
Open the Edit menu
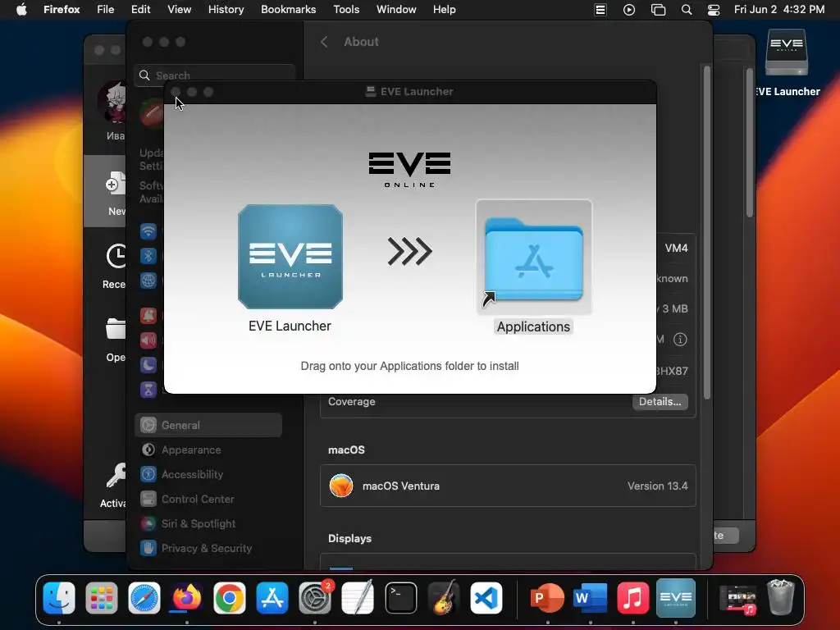[141, 10]
